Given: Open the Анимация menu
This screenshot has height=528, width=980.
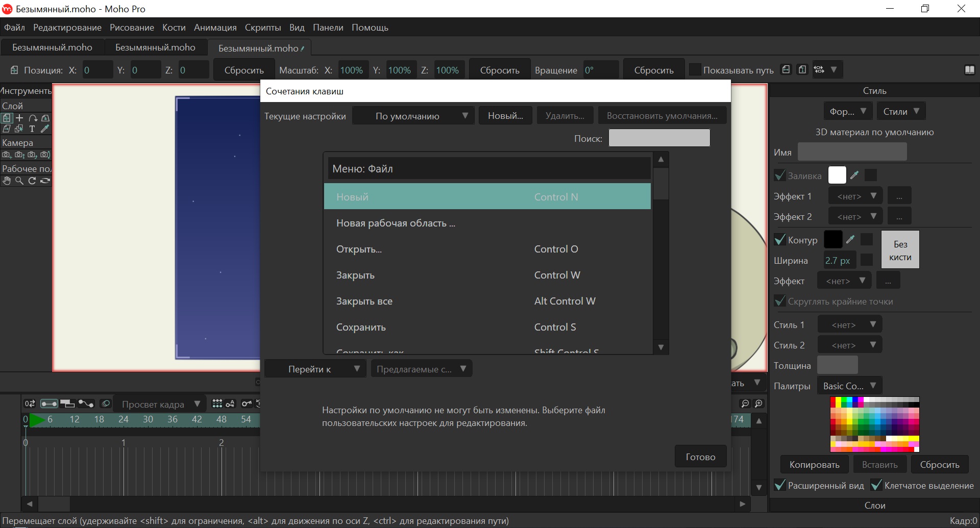Looking at the screenshot, I should [x=215, y=28].
